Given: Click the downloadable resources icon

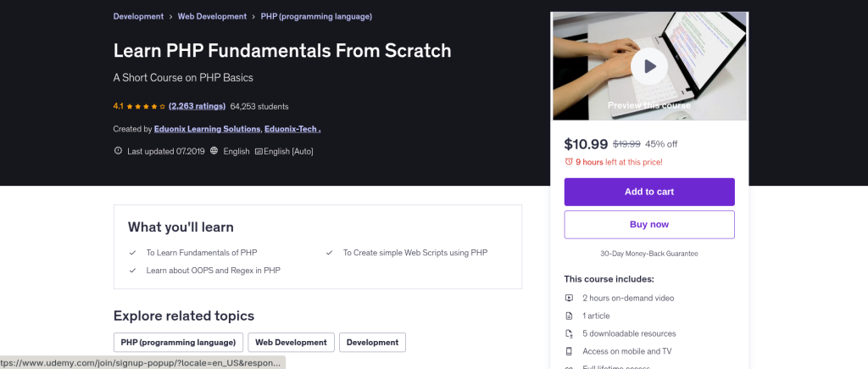Looking at the screenshot, I should [x=569, y=333].
